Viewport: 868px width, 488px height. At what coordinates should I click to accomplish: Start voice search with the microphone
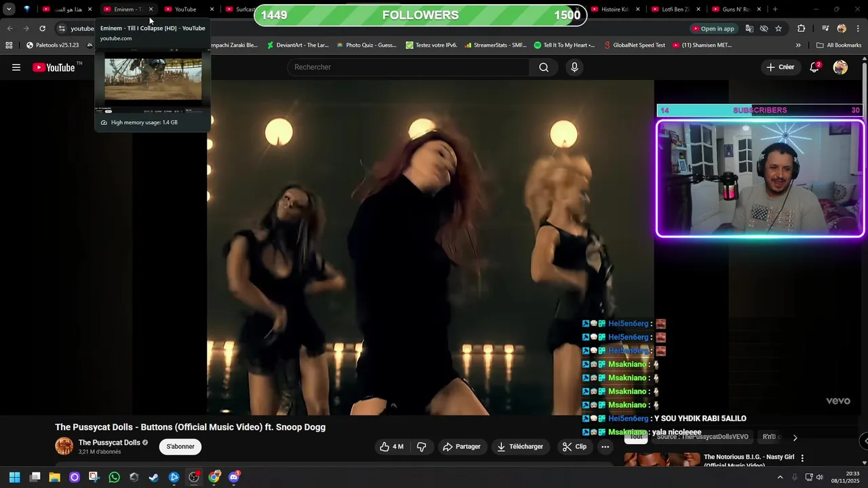click(x=574, y=67)
